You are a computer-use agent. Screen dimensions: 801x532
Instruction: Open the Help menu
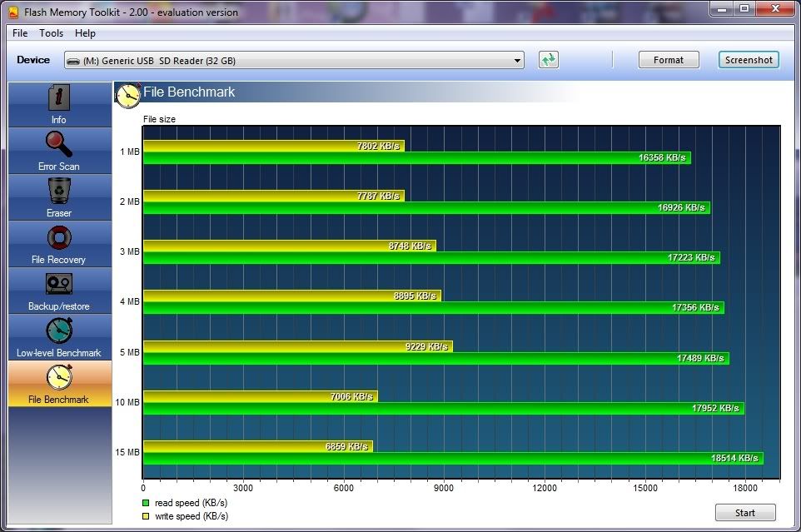[x=85, y=33]
